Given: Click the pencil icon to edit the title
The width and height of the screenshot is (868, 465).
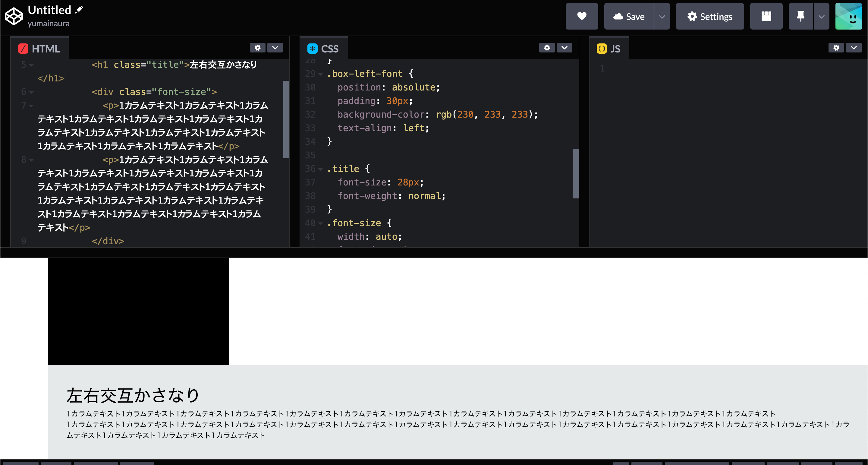Looking at the screenshot, I should [79, 9].
